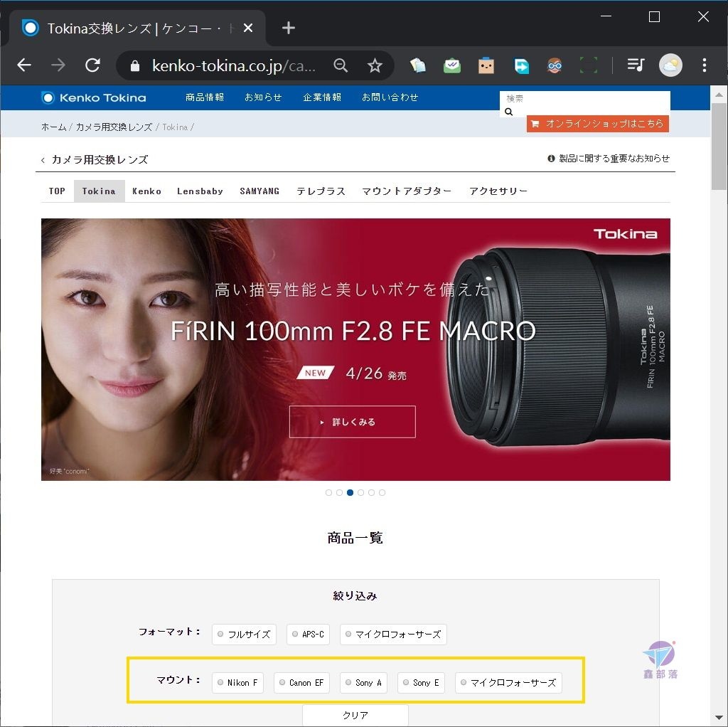Open お問い合わせ in the top navigation
The width and height of the screenshot is (728, 727).
tap(390, 97)
